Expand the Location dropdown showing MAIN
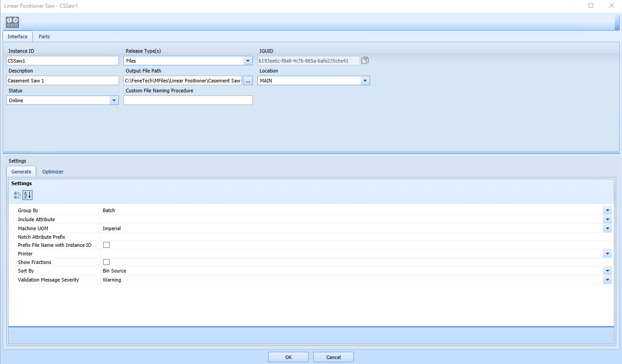This screenshot has height=364, width=622. tap(365, 80)
